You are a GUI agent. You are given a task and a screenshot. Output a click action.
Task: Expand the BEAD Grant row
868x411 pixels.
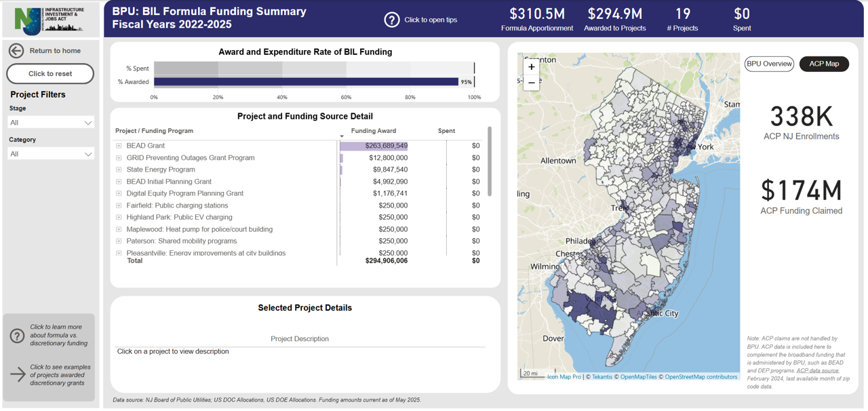119,146
